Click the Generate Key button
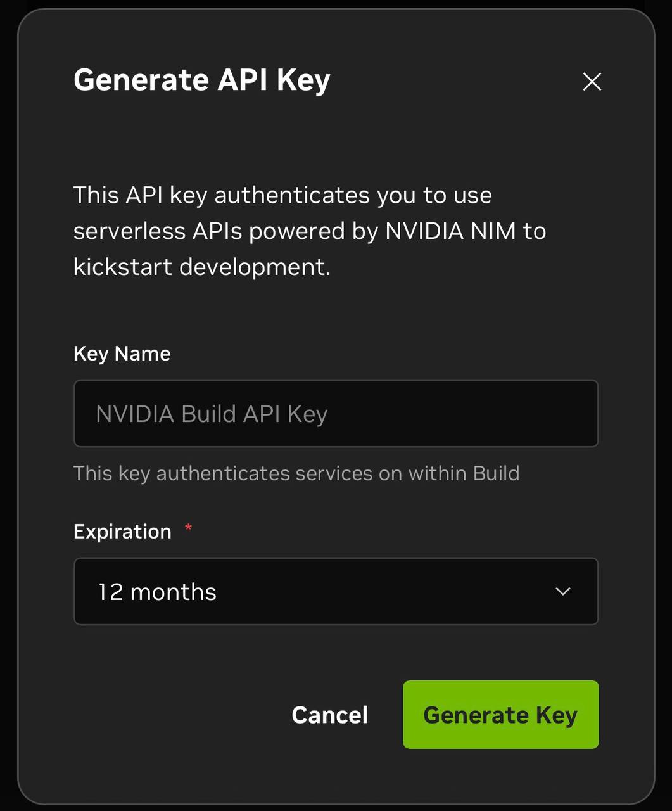Screen dimensions: 672x811 click(500, 715)
